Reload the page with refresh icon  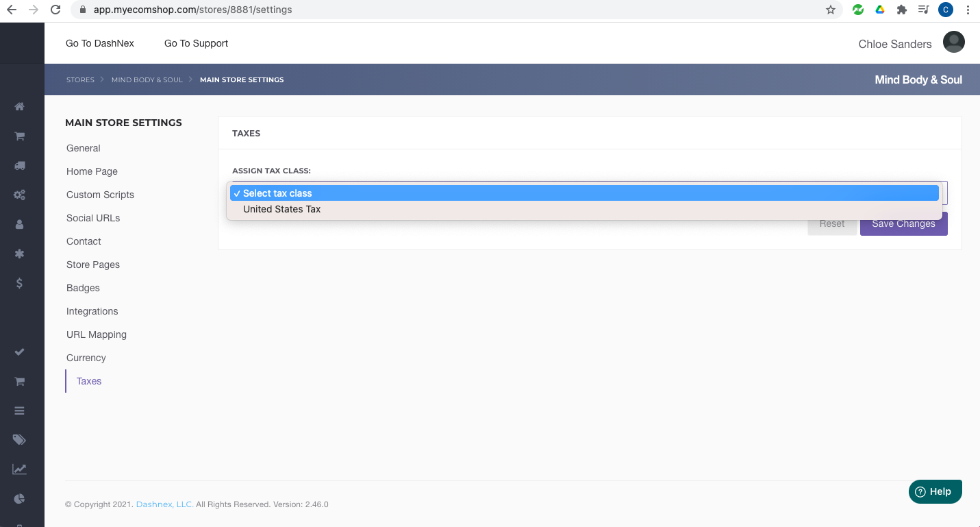coord(55,10)
